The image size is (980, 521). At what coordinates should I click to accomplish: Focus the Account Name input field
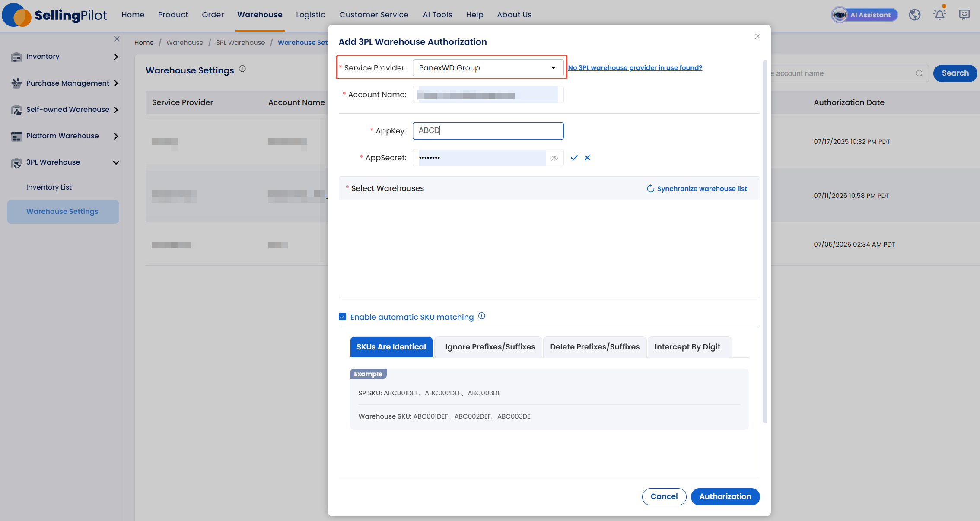[488, 95]
